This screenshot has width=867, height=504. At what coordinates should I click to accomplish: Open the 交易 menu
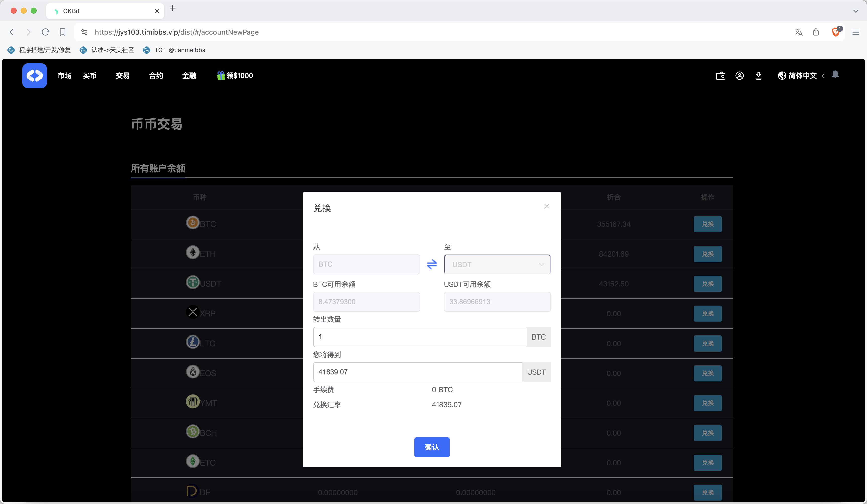coord(122,76)
